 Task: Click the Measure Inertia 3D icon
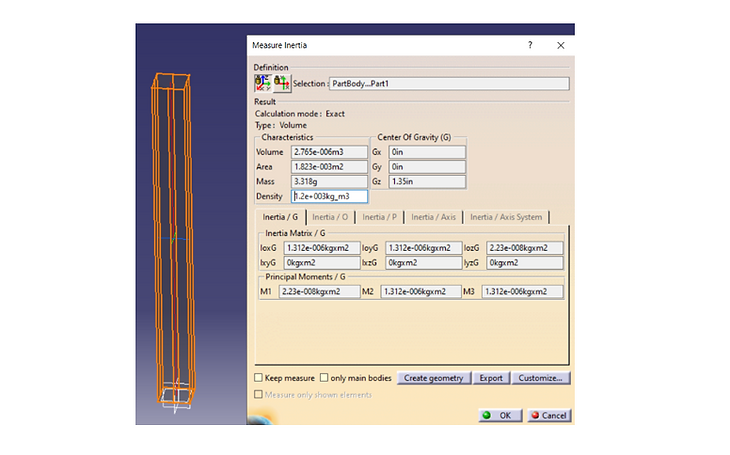point(263,83)
